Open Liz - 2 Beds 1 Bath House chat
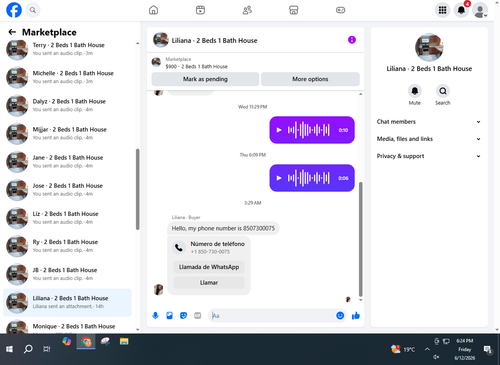This screenshot has height=365, width=500. 68,218
